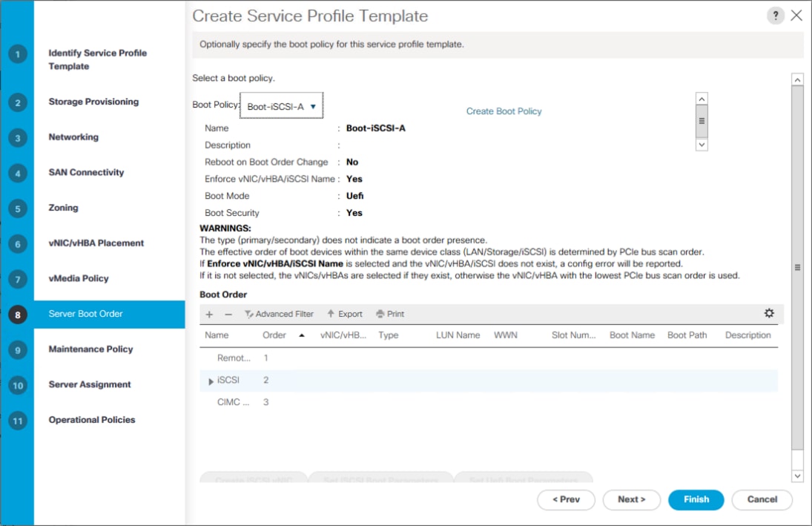
Task: Click the main pane scroll up arrow
Action: [797, 79]
